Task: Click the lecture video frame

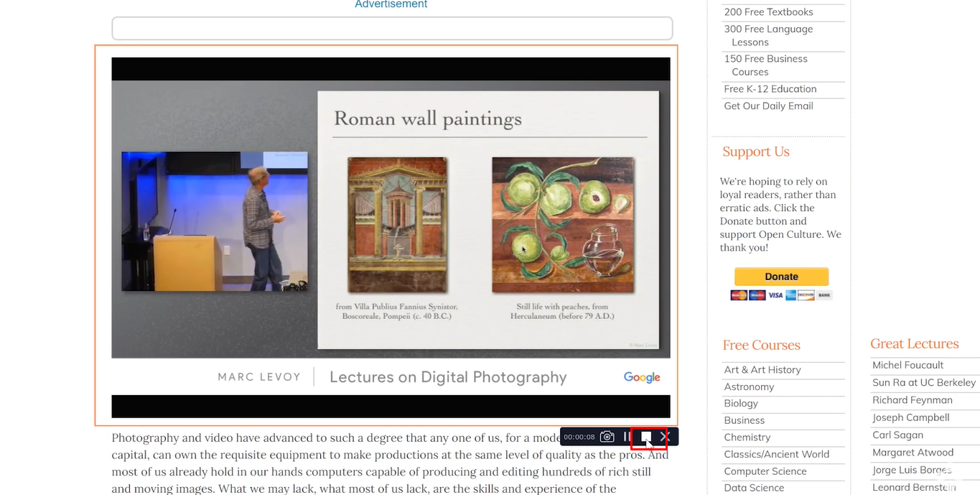Action: 391,237
